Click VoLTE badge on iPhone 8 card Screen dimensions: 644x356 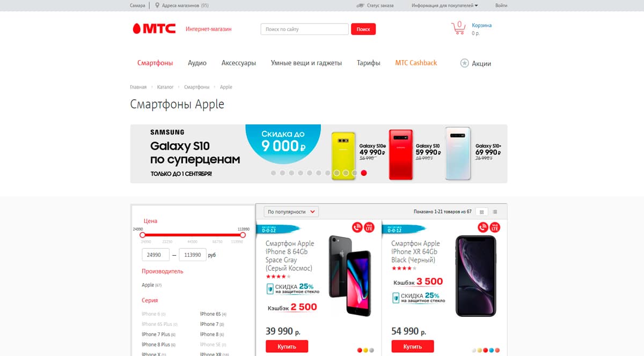(x=369, y=227)
